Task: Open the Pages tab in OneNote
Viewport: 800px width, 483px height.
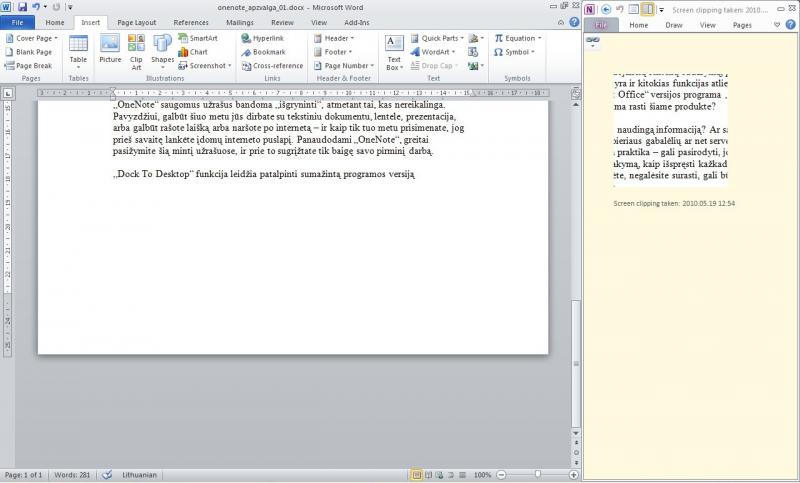Action: (x=742, y=25)
